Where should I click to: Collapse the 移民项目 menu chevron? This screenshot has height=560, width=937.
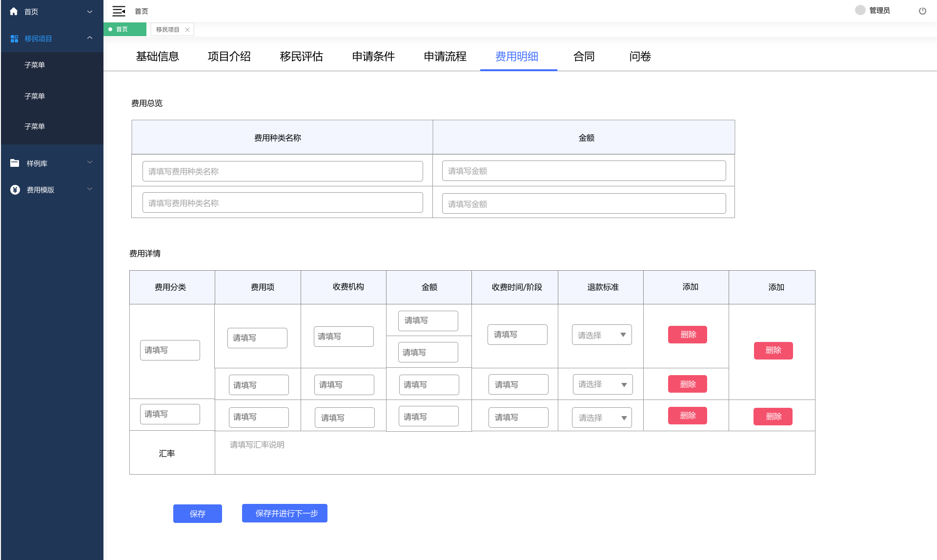click(90, 38)
